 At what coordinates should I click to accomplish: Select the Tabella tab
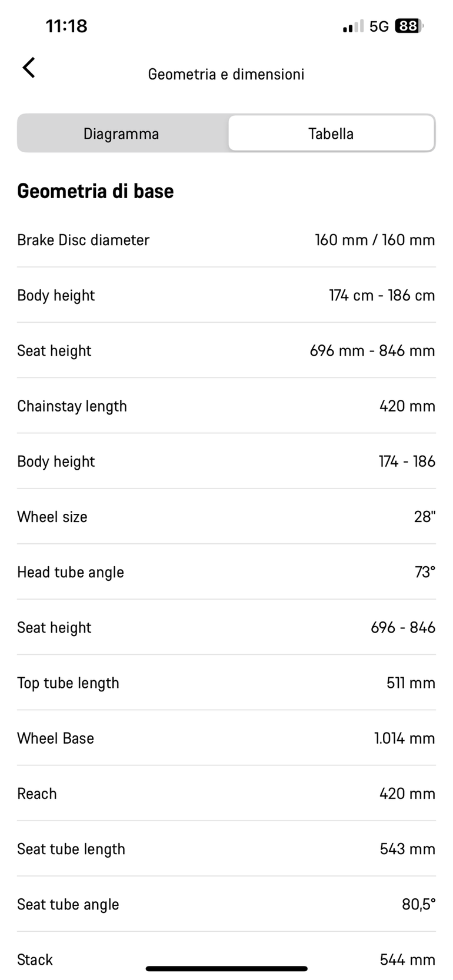pyautogui.click(x=331, y=133)
